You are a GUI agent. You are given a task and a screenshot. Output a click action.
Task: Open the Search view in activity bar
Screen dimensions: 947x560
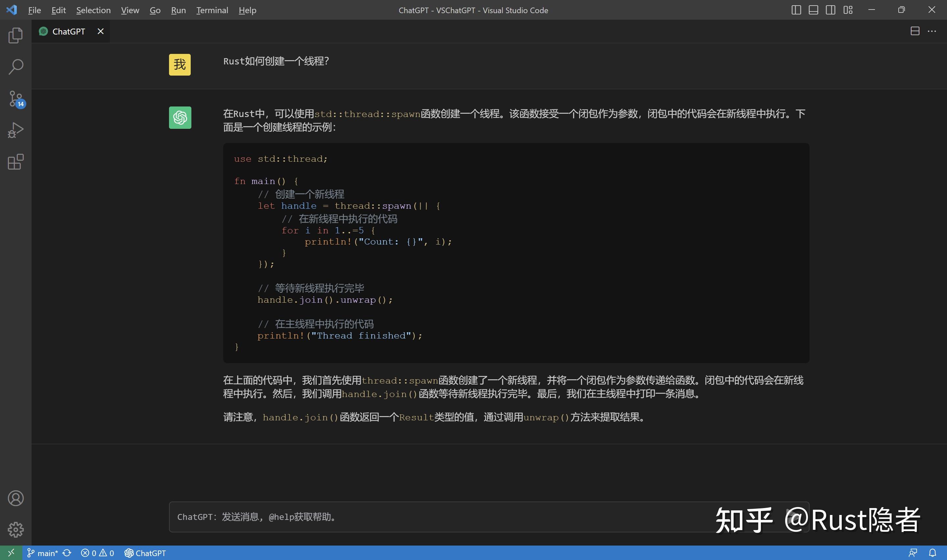pyautogui.click(x=15, y=67)
